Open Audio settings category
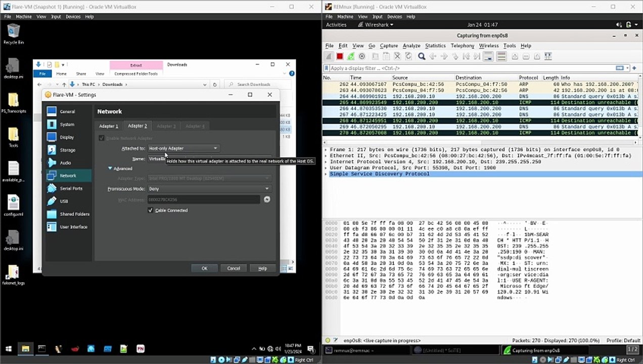Viewport: 643px width, 364px height. click(68, 163)
